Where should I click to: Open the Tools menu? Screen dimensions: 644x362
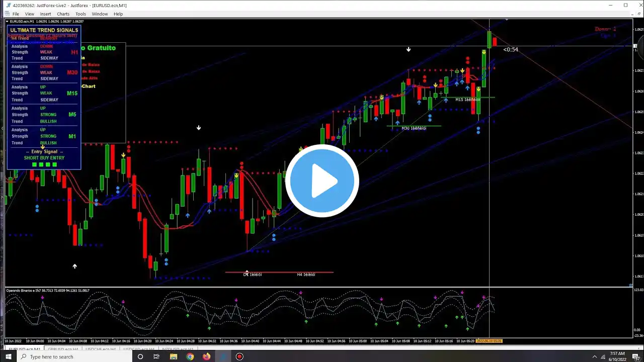pyautogui.click(x=80, y=14)
